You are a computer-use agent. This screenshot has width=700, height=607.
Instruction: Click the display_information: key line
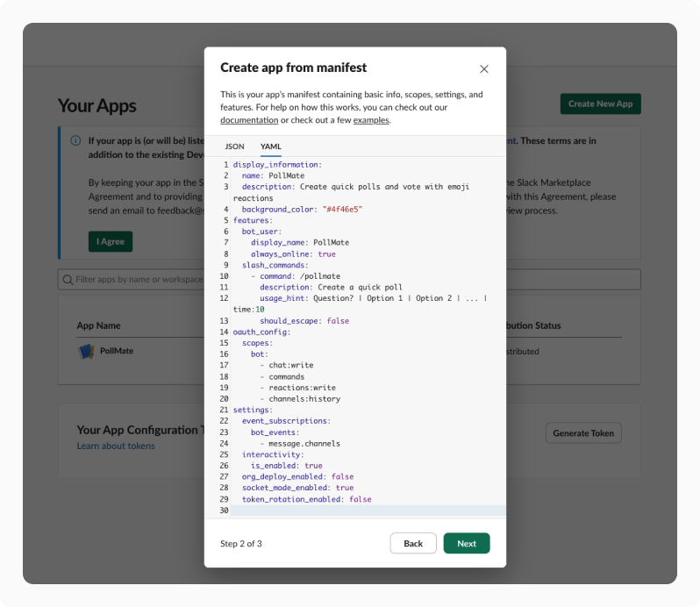click(277, 165)
